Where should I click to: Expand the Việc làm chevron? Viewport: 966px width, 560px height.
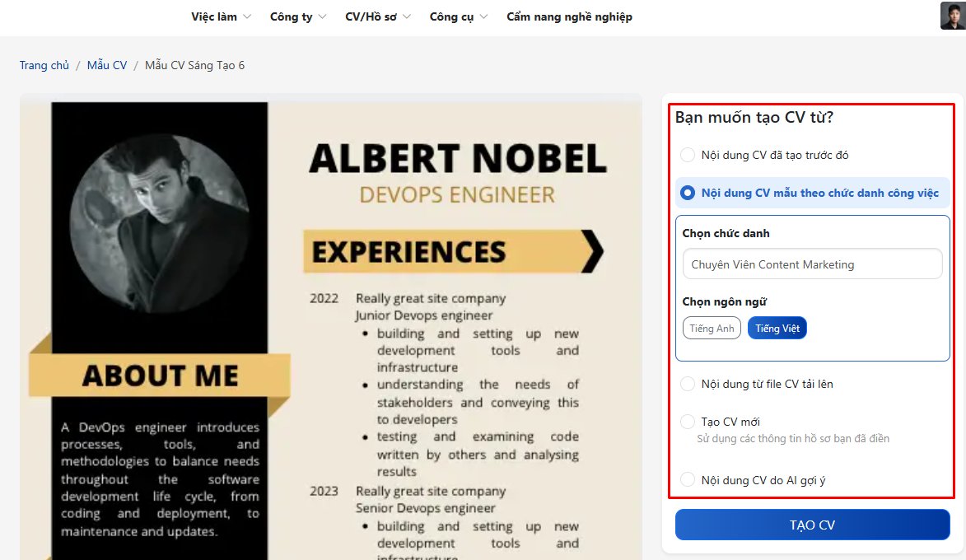coord(247,16)
